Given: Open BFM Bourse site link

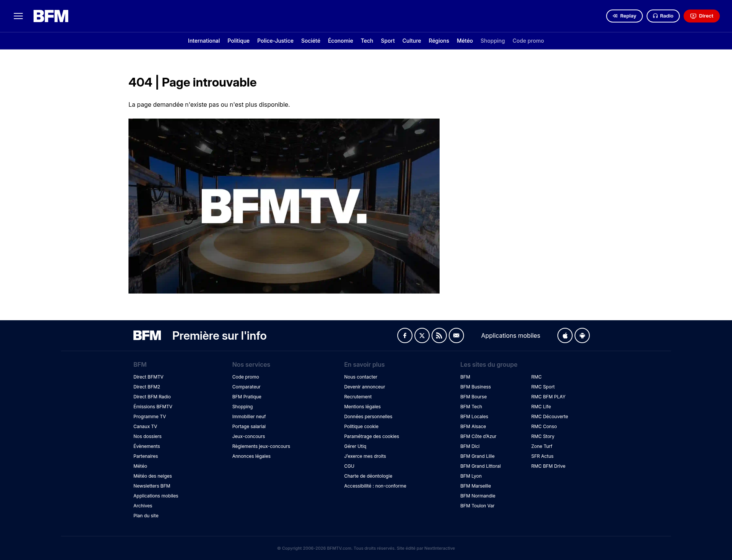Looking at the screenshot, I should click(474, 397).
